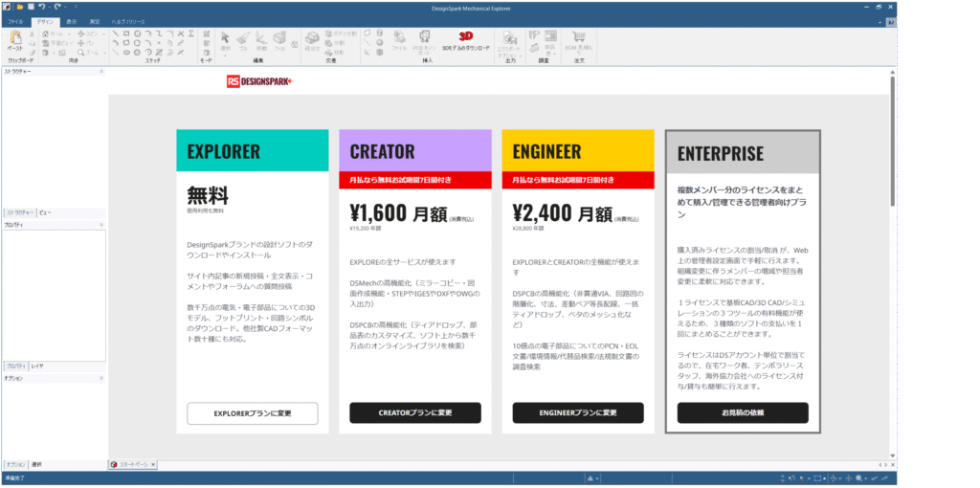
Task: Select the Home (ホーム) view icon
Action: tap(46, 33)
